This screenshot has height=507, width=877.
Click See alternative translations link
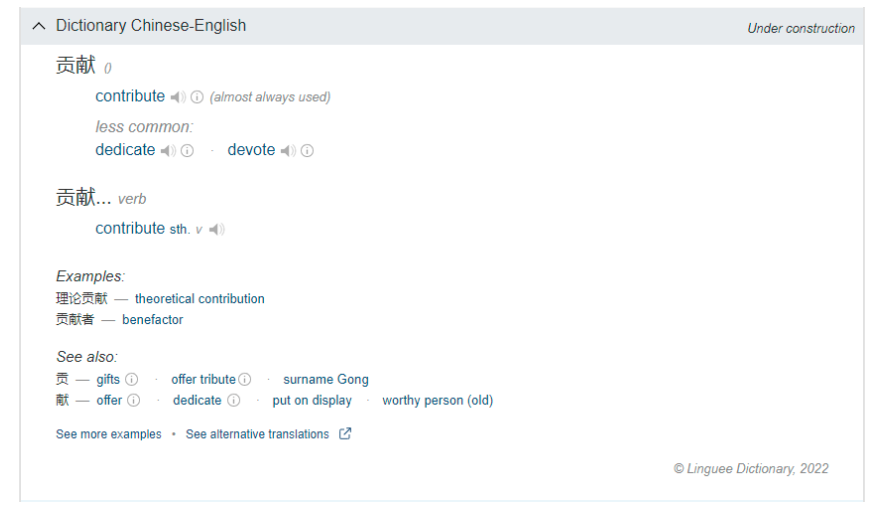[x=257, y=434]
